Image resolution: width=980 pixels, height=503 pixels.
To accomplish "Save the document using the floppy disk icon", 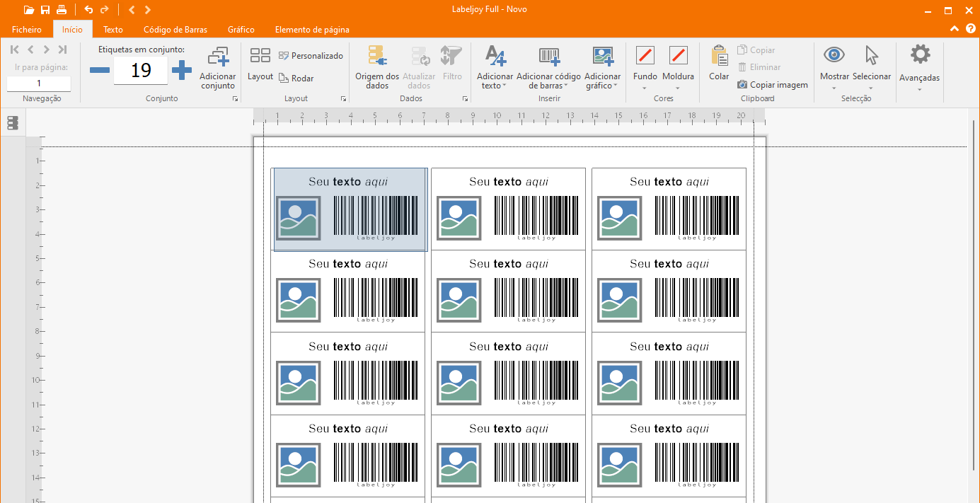I will [45, 10].
